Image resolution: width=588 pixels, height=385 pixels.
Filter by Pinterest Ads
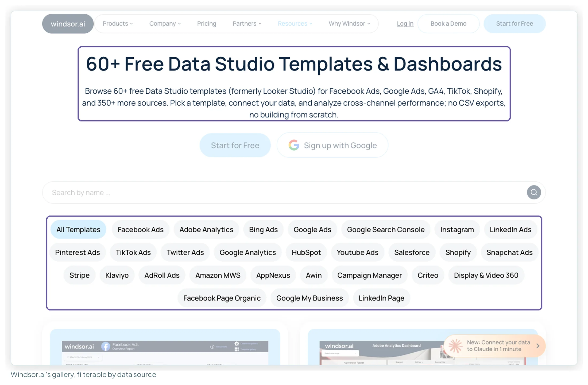[78, 252]
